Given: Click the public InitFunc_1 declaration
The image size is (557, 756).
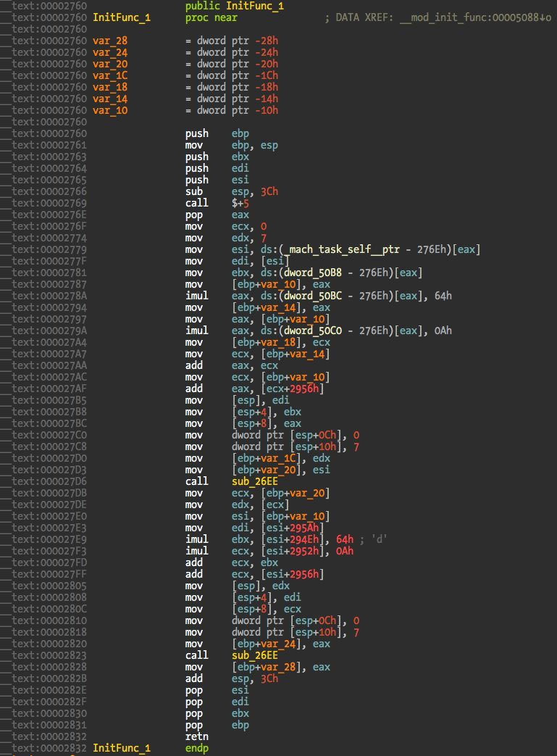Looking at the screenshot, I should pyautogui.click(x=235, y=6).
